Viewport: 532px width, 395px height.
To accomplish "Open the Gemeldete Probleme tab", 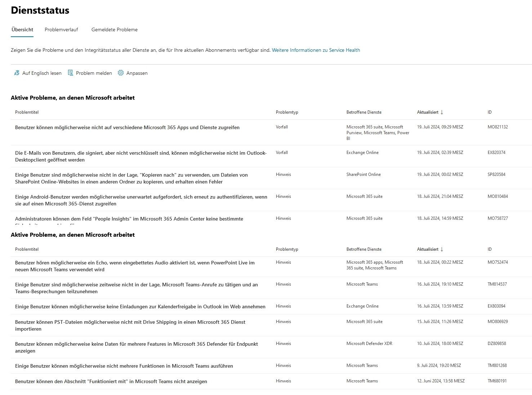I will click(114, 29).
